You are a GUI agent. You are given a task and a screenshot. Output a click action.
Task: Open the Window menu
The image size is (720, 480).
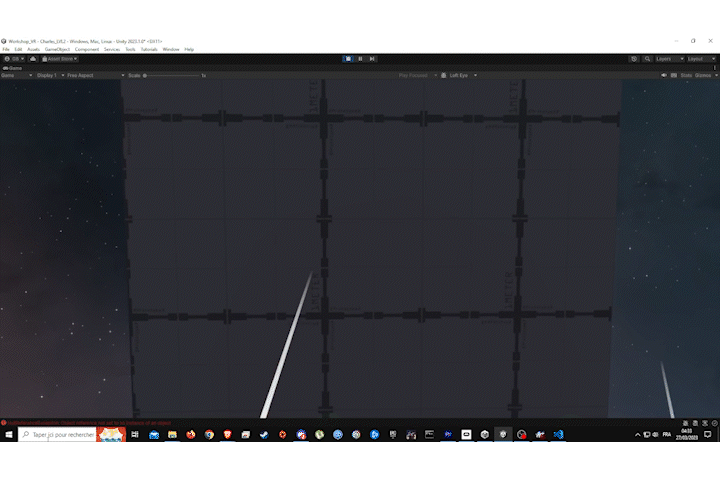tap(171, 49)
